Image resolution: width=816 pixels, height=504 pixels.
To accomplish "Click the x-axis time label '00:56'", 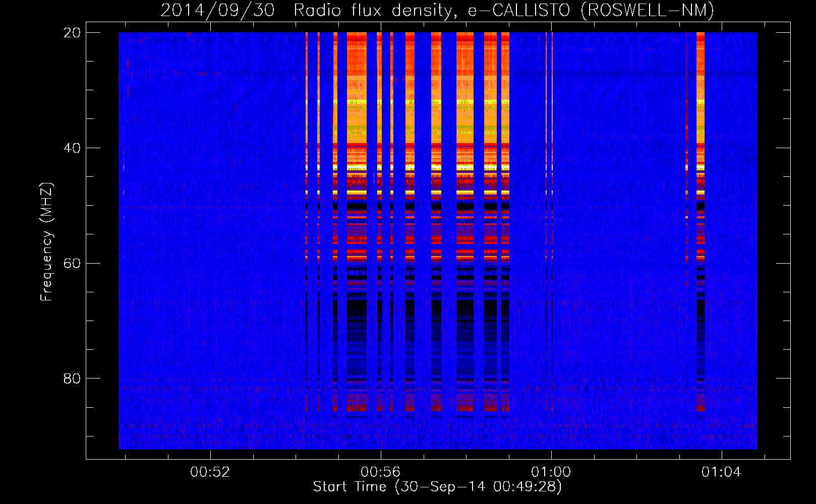I will [x=381, y=472].
